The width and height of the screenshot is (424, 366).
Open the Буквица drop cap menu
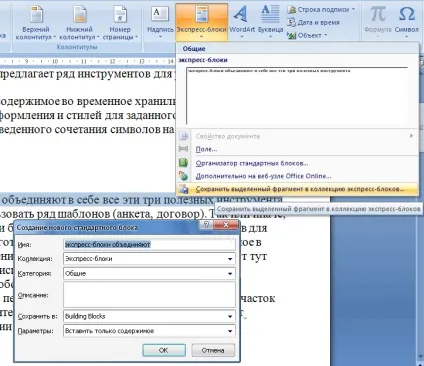pos(270,22)
